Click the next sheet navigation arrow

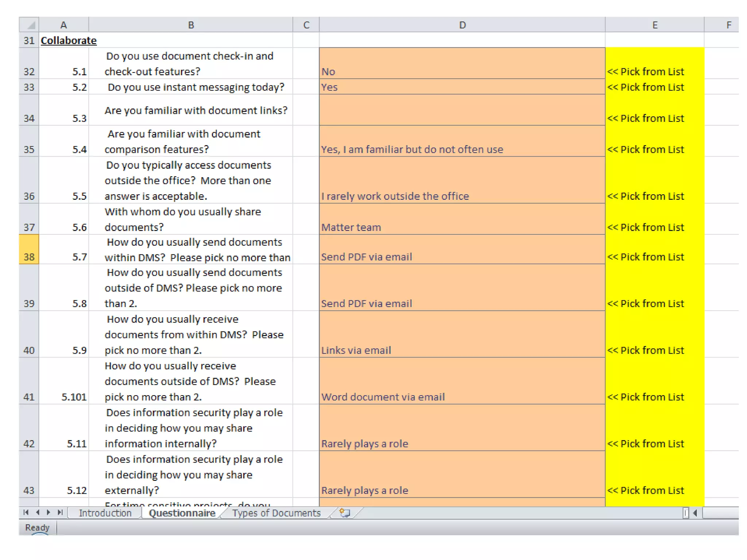click(x=49, y=512)
